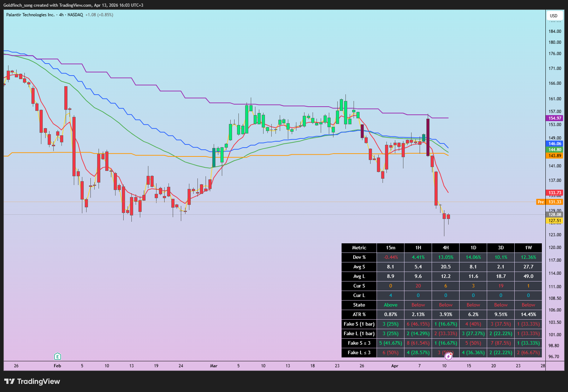
Task: Click the Dev % row label
Action: click(x=359, y=257)
